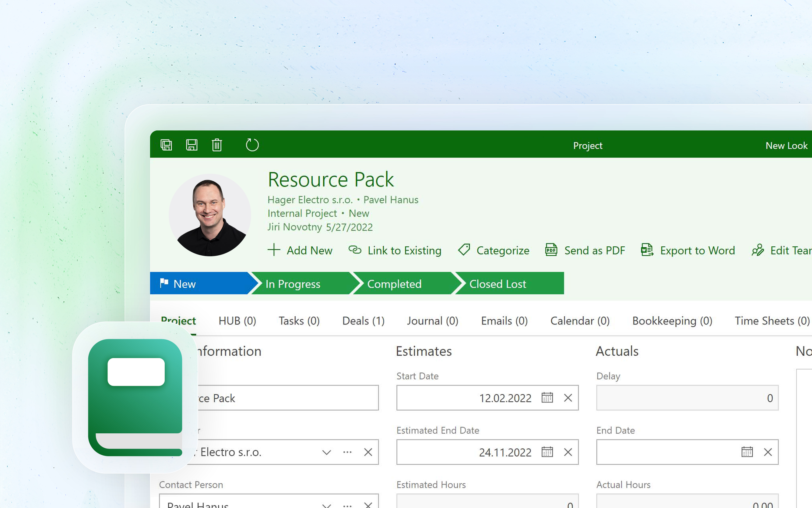812x508 pixels.
Task: Click the Estimates section heading
Action: tap(424, 351)
